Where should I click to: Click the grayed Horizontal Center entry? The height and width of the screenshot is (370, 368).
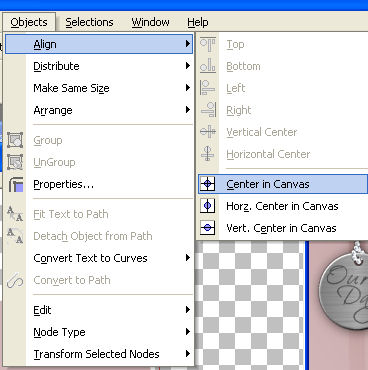click(x=283, y=154)
